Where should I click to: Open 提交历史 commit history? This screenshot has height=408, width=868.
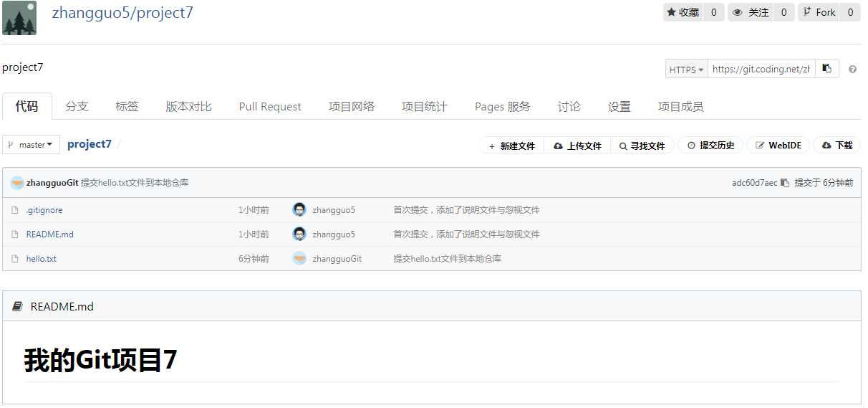(x=710, y=146)
